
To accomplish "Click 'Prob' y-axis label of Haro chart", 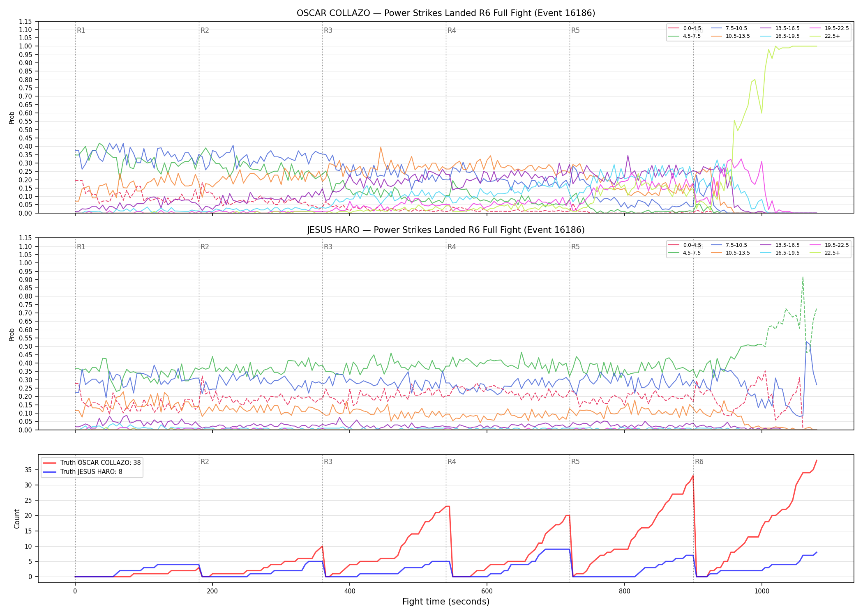I will 12,334.
